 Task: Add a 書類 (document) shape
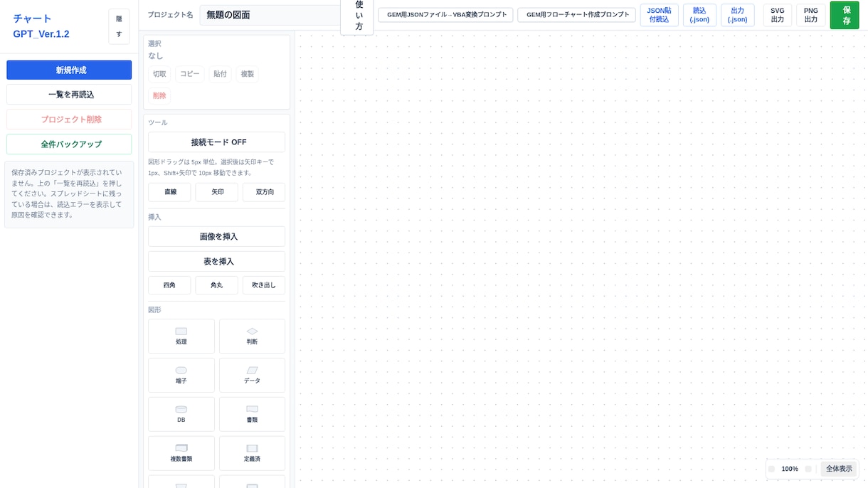252,414
